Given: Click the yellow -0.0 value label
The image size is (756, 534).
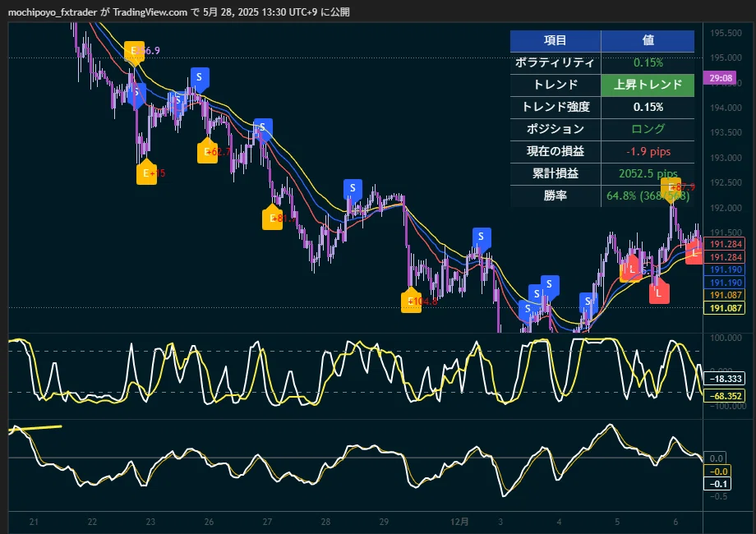Looking at the screenshot, I should click(x=718, y=472).
